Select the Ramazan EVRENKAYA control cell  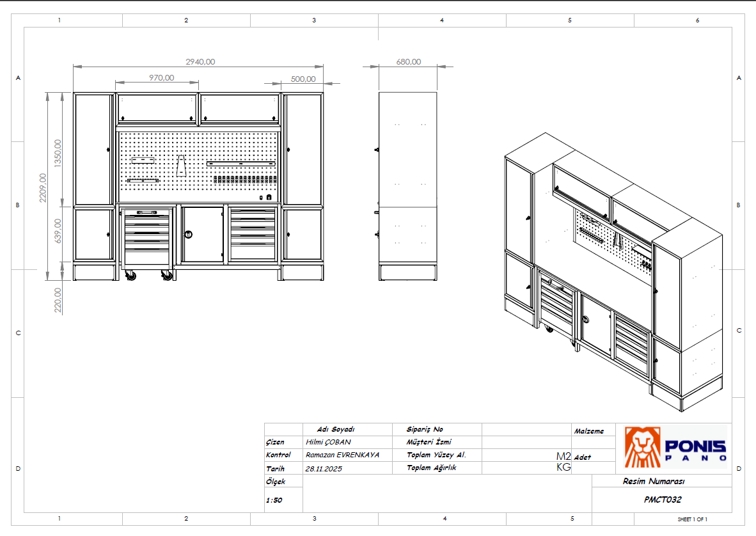pyautogui.click(x=342, y=455)
